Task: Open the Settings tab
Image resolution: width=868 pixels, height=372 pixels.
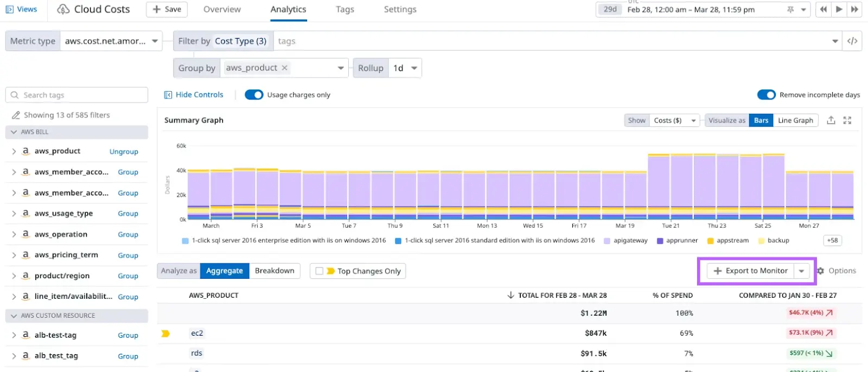Action: 400,9
